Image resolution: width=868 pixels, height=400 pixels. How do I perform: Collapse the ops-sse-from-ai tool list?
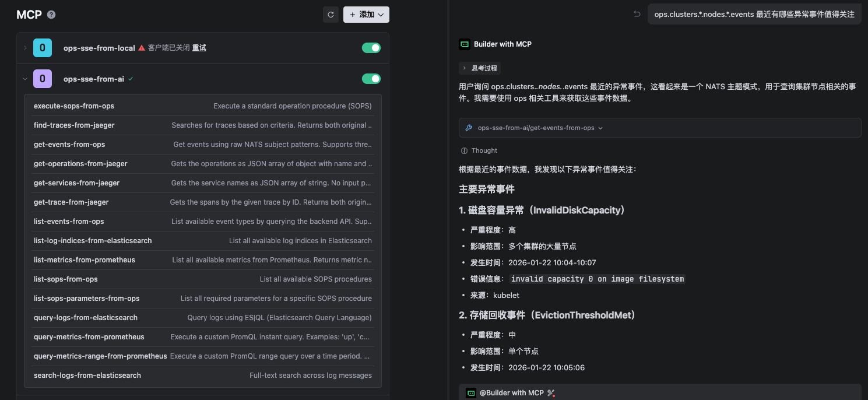click(x=25, y=79)
